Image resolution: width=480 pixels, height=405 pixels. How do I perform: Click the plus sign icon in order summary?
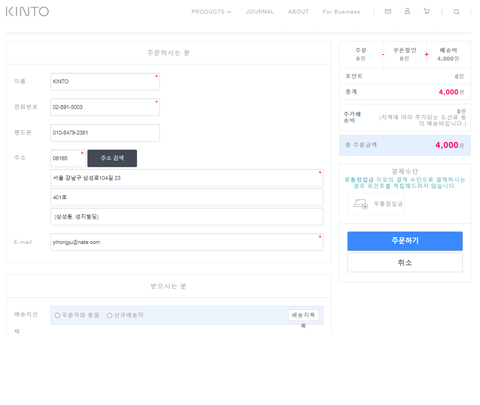tap(426, 54)
